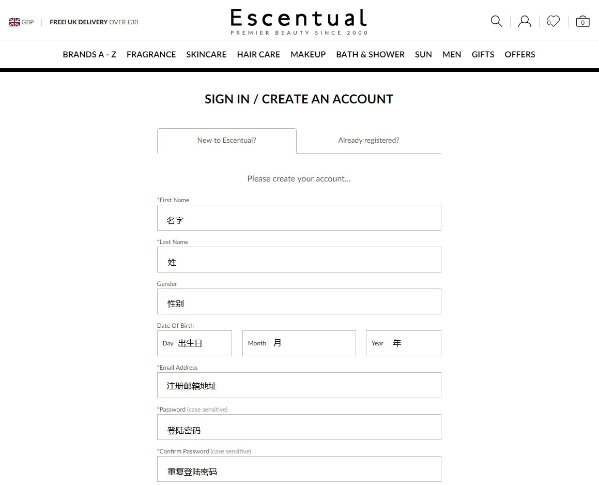Open Brands A - Z menu
The image size is (599, 485).
89,54
